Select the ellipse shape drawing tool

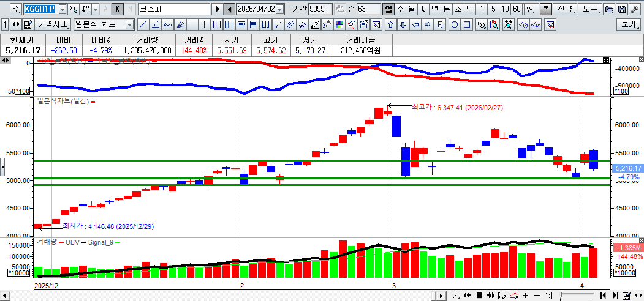point(455,24)
